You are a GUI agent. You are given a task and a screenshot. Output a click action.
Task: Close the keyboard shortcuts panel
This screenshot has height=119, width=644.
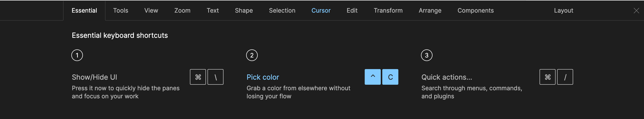coord(636,11)
